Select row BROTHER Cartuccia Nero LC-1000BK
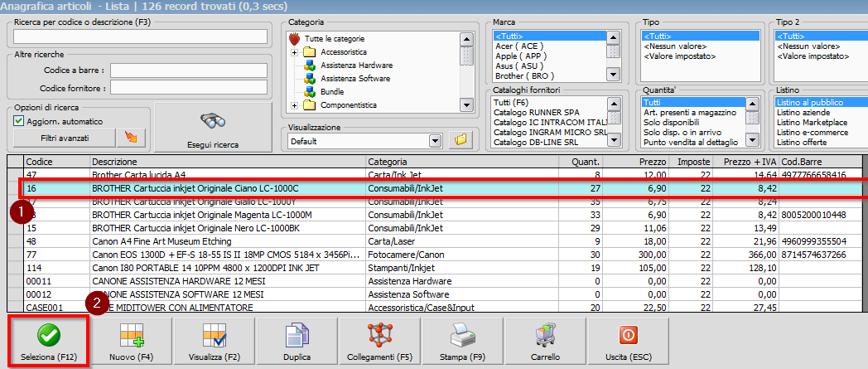Screen dimensions: 868x369 (443, 228)
